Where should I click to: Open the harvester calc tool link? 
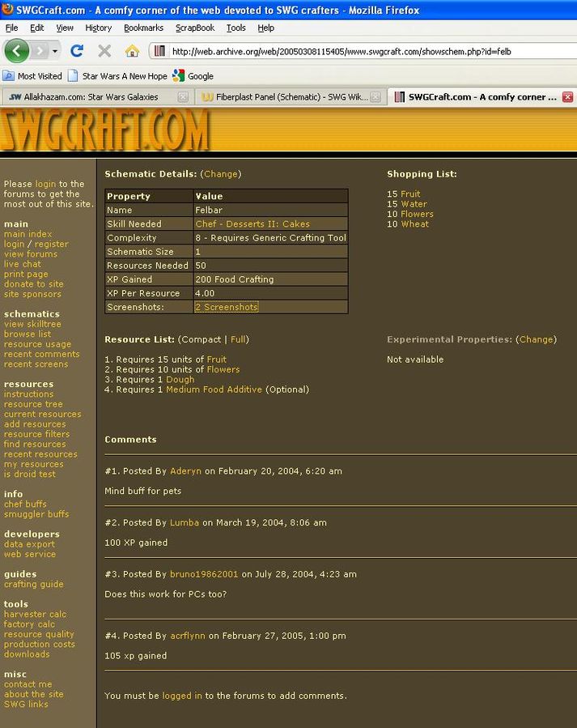click(35, 615)
